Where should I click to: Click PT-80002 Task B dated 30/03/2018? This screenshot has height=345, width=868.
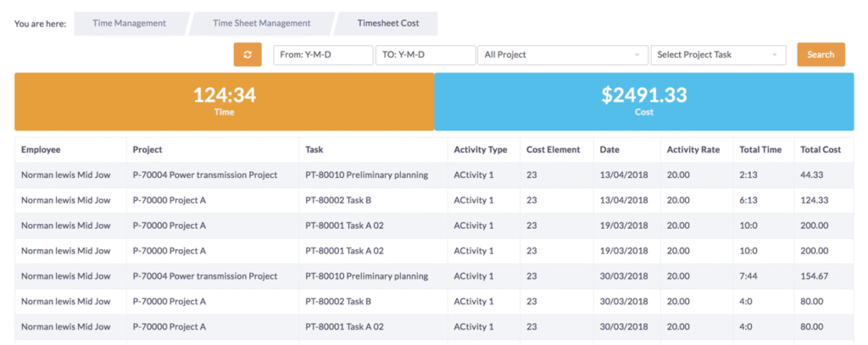[x=338, y=301]
